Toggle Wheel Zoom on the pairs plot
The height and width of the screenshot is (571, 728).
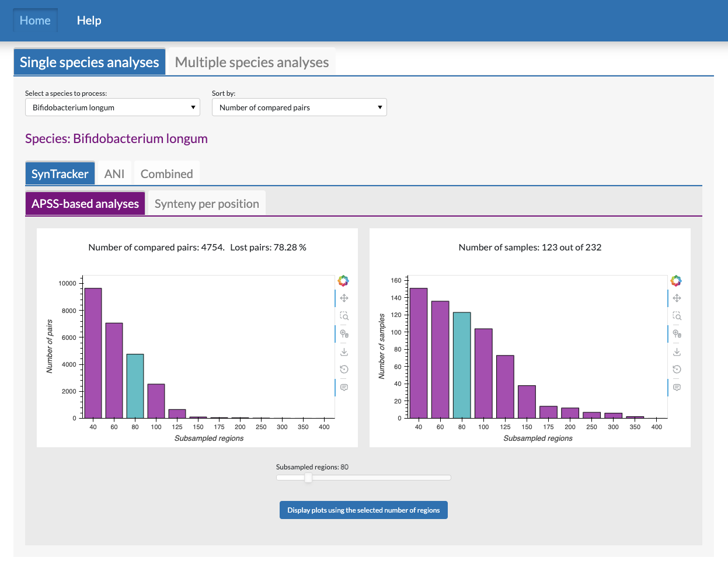[344, 334]
